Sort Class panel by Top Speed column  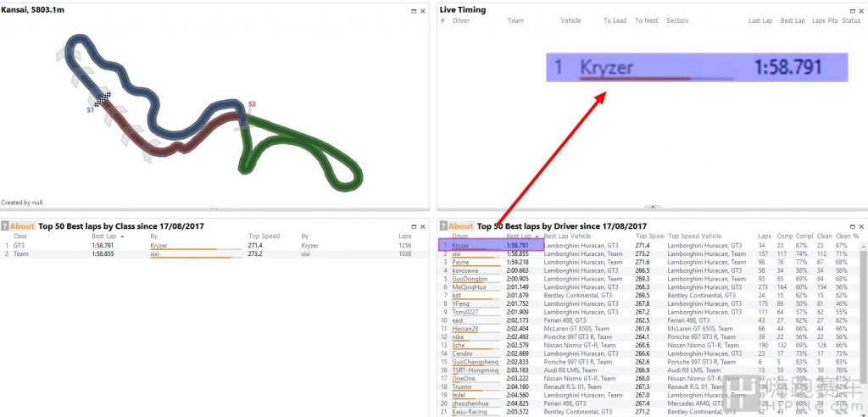264,236
